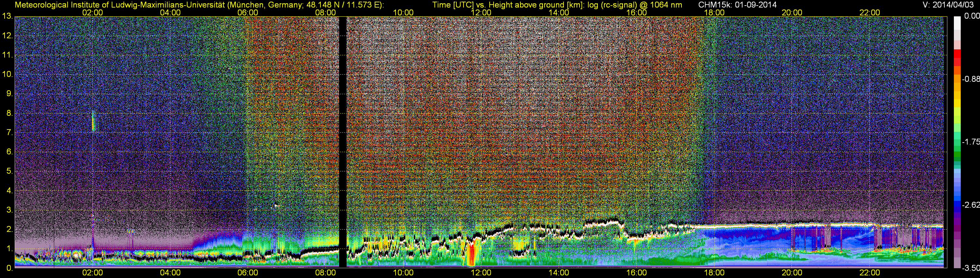This screenshot has height=278, width=980.
Task: Click the rainbow color scale bar
Action: pos(957,142)
